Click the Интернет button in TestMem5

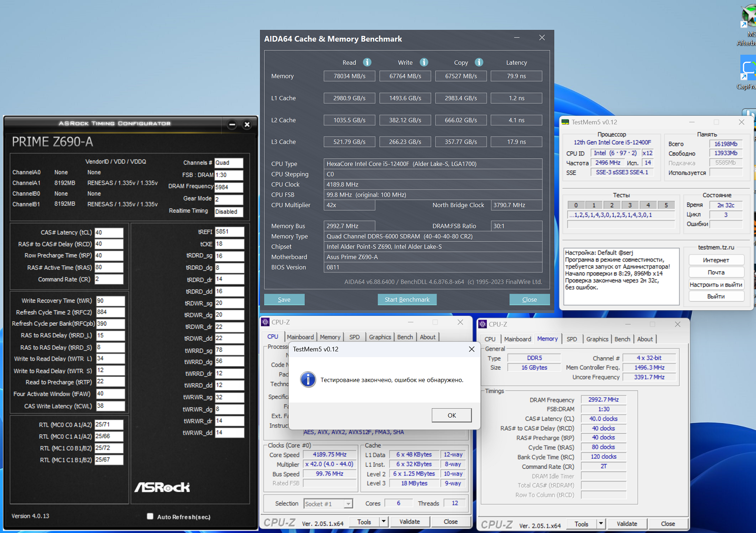[716, 260]
